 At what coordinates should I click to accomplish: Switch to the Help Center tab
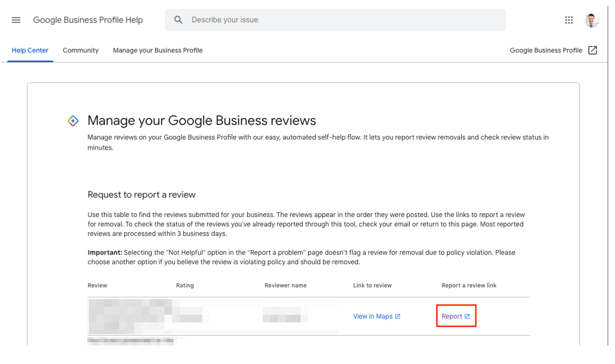click(30, 50)
